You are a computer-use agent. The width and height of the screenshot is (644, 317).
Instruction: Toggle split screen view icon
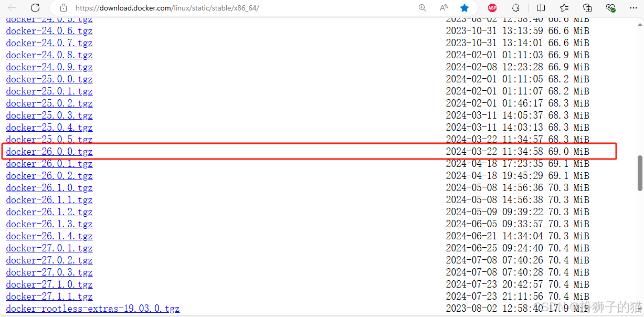click(x=541, y=8)
